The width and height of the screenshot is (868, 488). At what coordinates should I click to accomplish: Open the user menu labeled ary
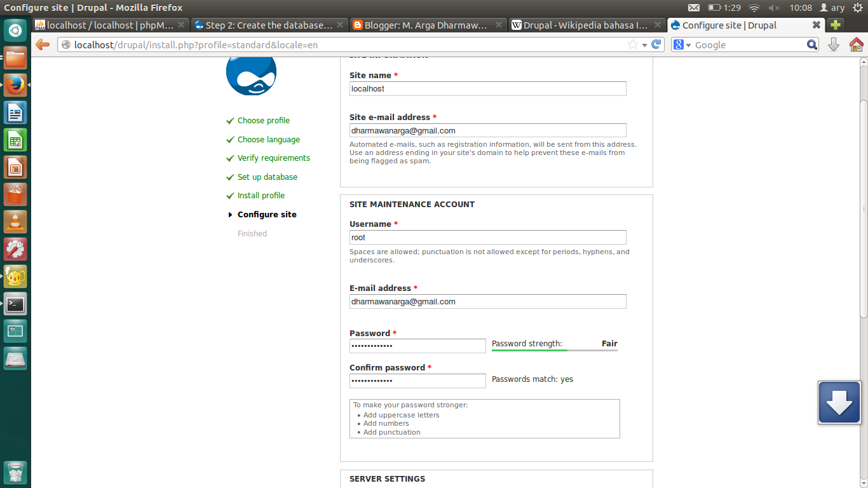(x=832, y=8)
